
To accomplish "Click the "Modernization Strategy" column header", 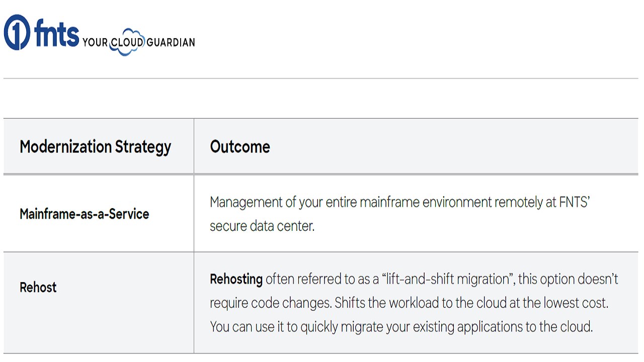I will (x=95, y=147).
